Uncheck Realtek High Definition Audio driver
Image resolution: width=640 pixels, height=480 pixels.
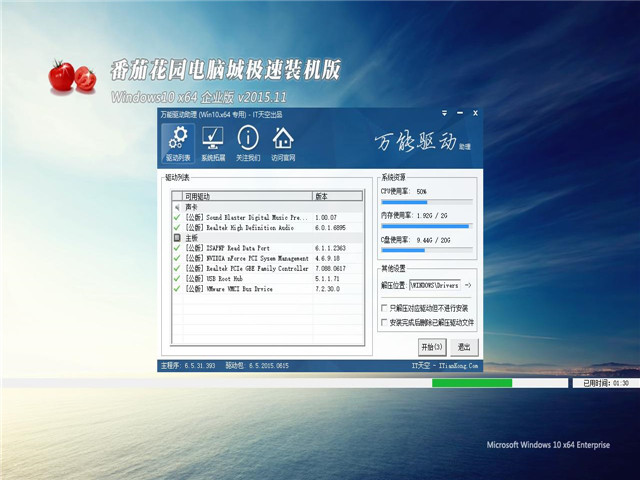[177, 228]
